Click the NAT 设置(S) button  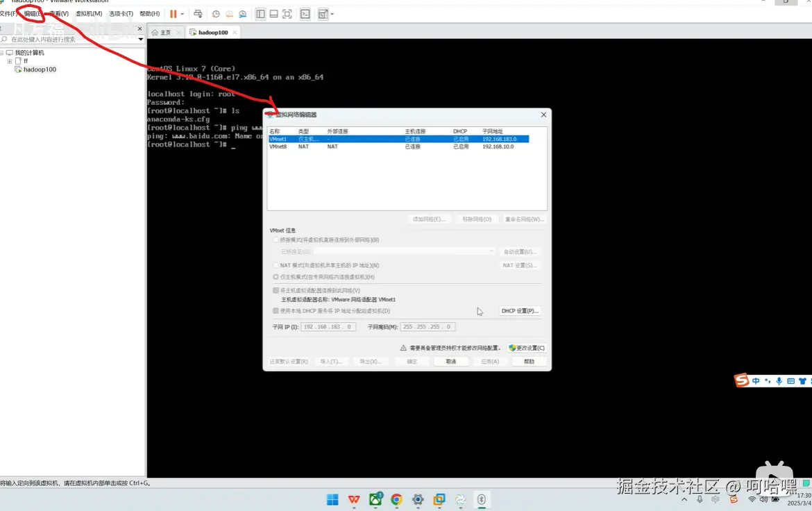coord(521,265)
